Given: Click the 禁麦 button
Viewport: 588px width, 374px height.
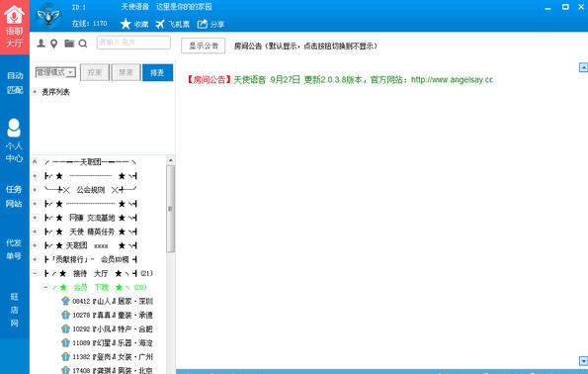Looking at the screenshot, I should click(126, 72).
